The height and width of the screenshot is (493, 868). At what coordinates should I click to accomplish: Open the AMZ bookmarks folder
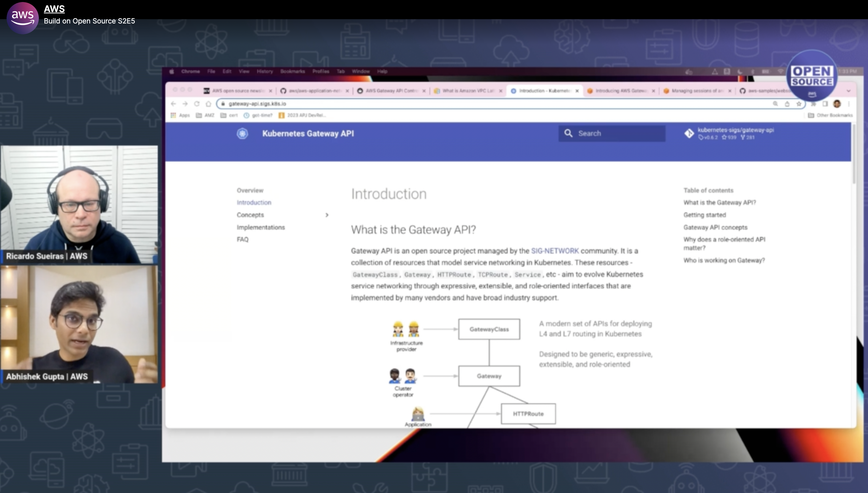(205, 115)
